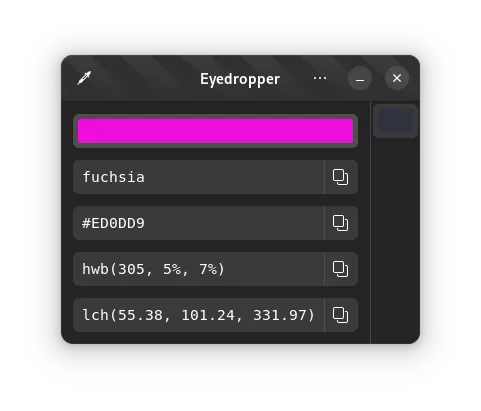Close the Eyedropper window
The width and height of the screenshot is (481, 411).
[397, 78]
